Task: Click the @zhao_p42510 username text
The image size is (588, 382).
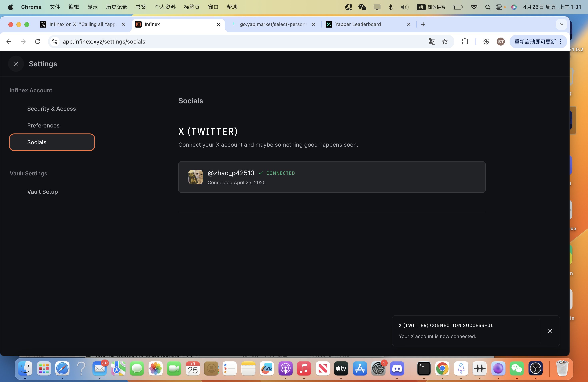Action: 231,173
